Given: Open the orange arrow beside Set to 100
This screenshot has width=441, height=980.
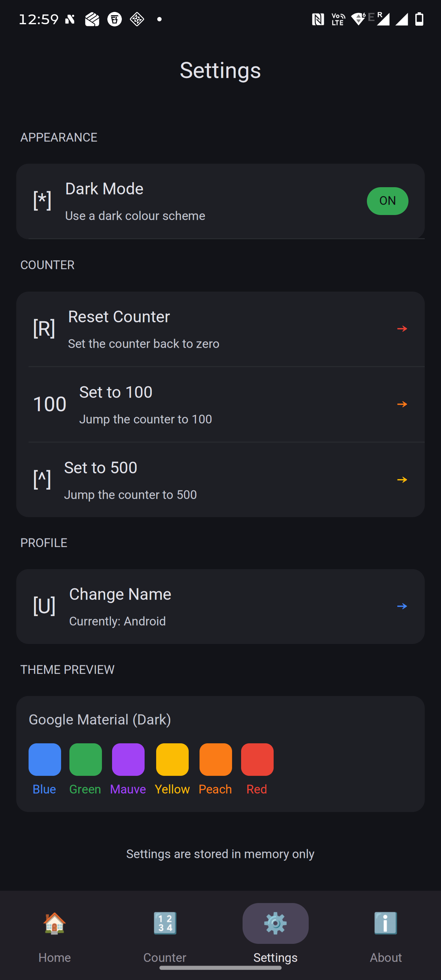Looking at the screenshot, I should (x=402, y=404).
